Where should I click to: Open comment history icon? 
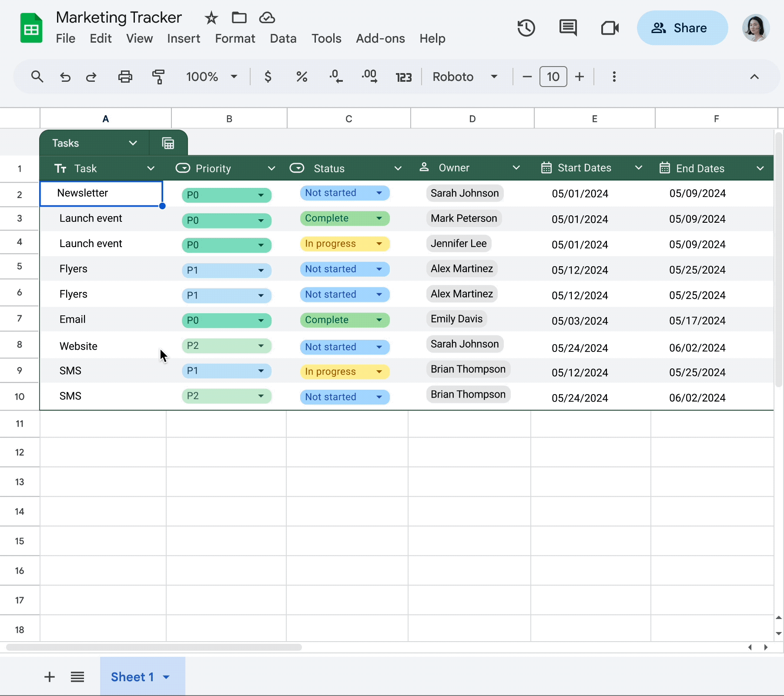[x=568, y=28]
